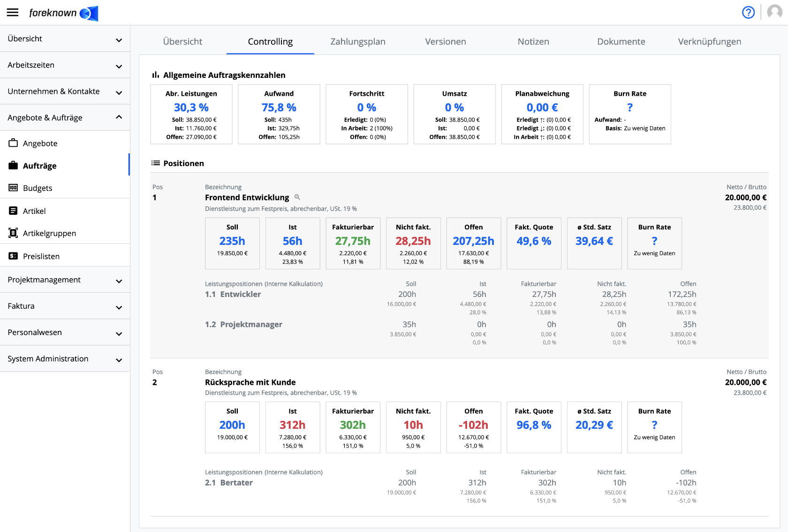Switch to the Übersicht tab
The width and height of the screenshot is (788, 532).
coord(182,41)
